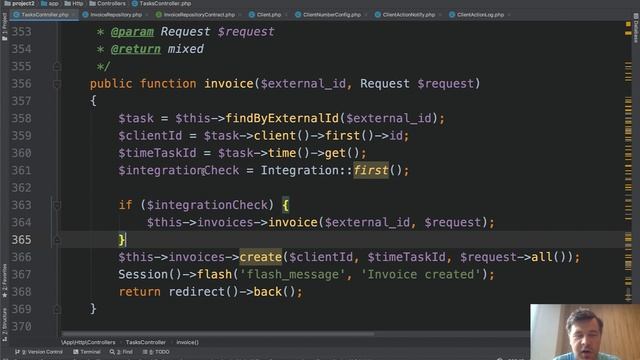
Task: Click the error stripe marker bar on right
Action: tap(628, 163)
